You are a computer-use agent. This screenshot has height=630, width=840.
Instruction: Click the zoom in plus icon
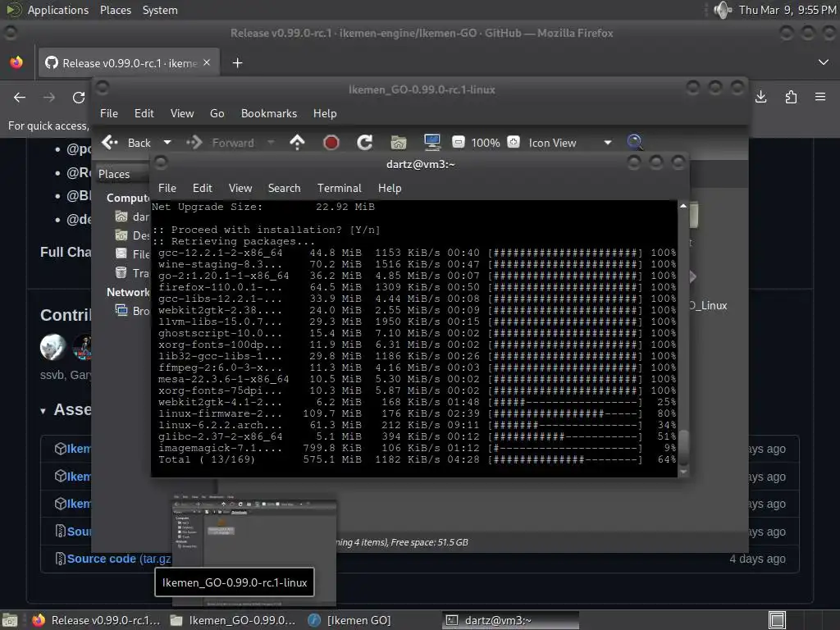[x=514, y=142]
